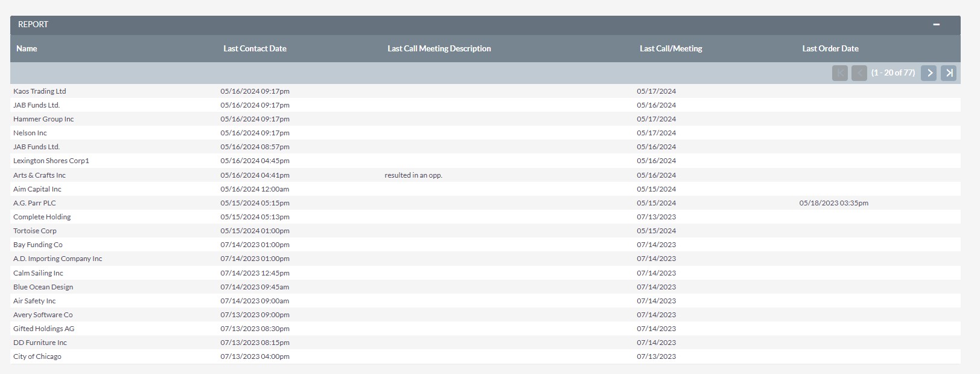Click contact date 07/14/2023 09:45am

pyautogui.click(x=255, y=287)
